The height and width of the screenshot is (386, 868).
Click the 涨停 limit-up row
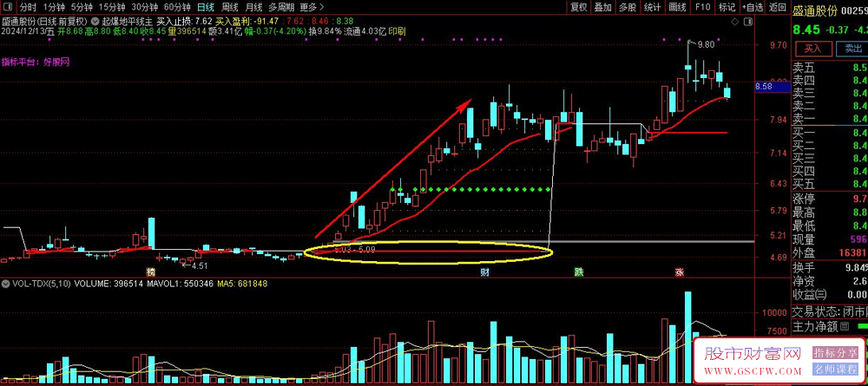[x=830, y=199]
